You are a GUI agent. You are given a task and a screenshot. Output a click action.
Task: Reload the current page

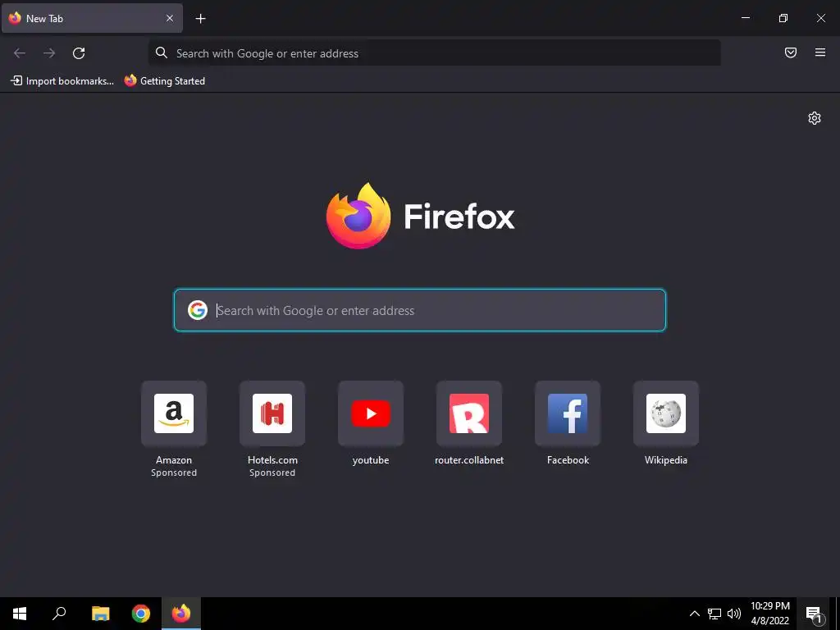(x=79, y=53)
